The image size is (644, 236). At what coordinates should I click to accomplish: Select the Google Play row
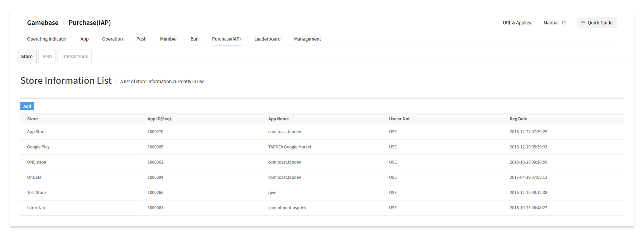(x=322, y=147)
